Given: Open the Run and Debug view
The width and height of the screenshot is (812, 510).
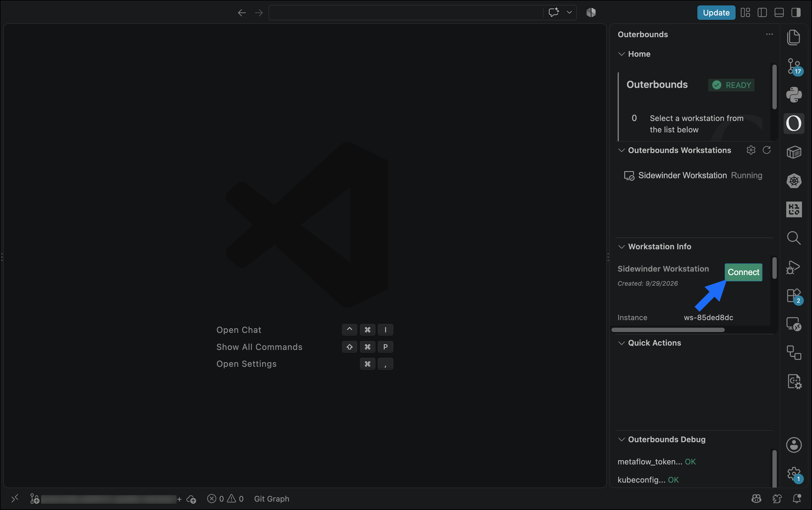Looking at the screenshot, I should coord(793,267).
